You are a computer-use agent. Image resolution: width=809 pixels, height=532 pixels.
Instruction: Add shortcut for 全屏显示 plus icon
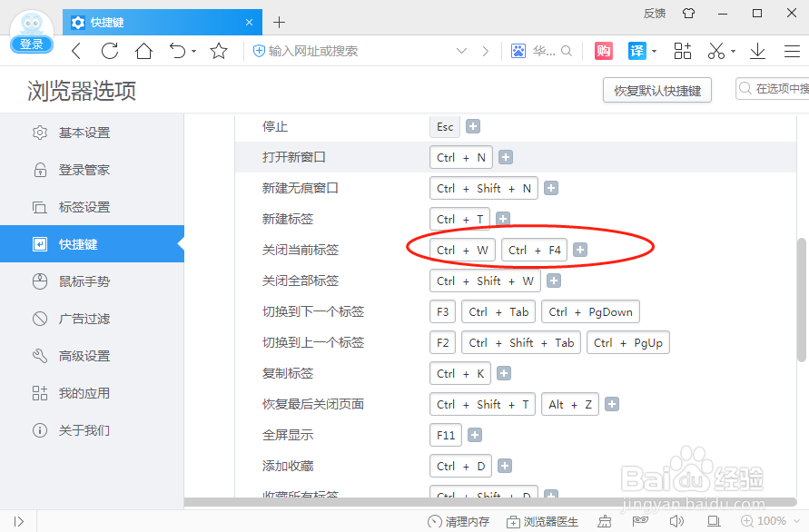click(x=475, y=435)
